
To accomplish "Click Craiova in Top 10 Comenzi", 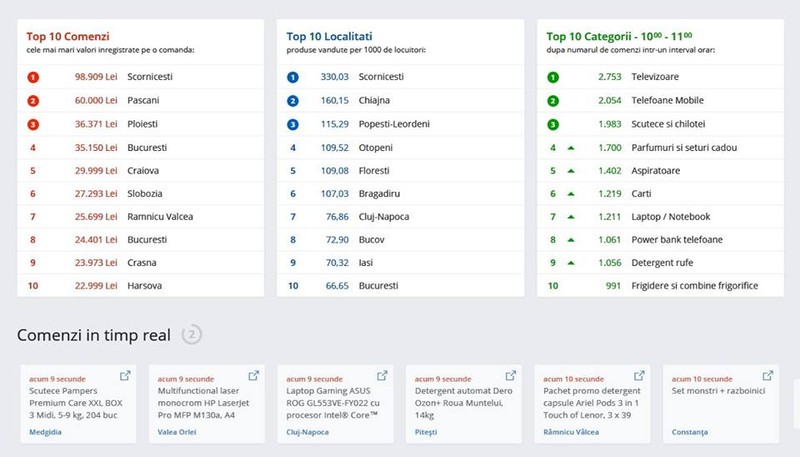I will click(143, 170).
